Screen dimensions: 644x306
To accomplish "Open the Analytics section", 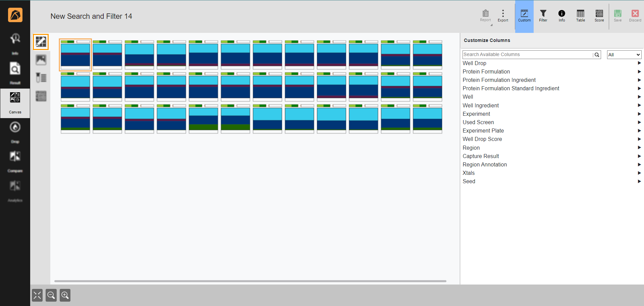I will click(x=15, y=190).
